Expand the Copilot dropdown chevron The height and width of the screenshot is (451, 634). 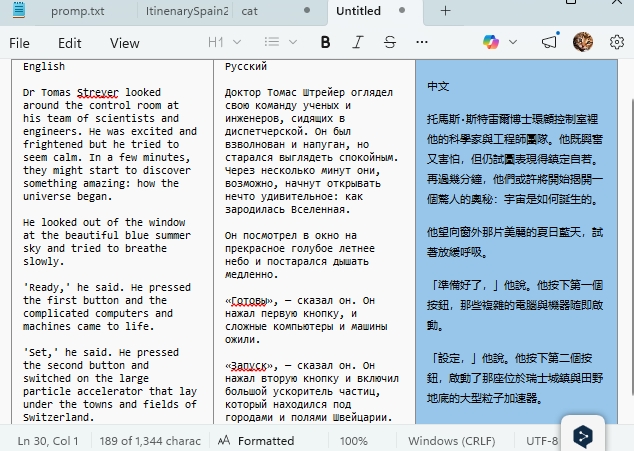pos(513,42)
